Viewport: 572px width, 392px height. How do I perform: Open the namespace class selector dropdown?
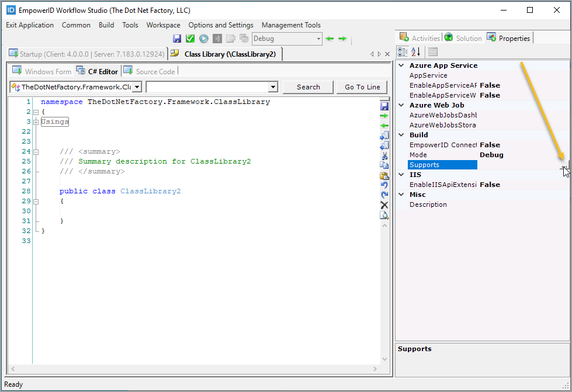(137, 87)
